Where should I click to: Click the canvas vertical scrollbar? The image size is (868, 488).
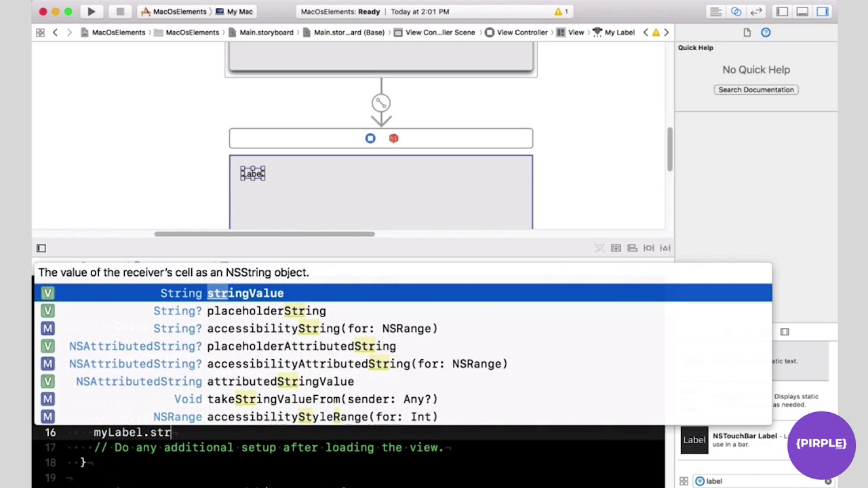click(x=669, y=149)
